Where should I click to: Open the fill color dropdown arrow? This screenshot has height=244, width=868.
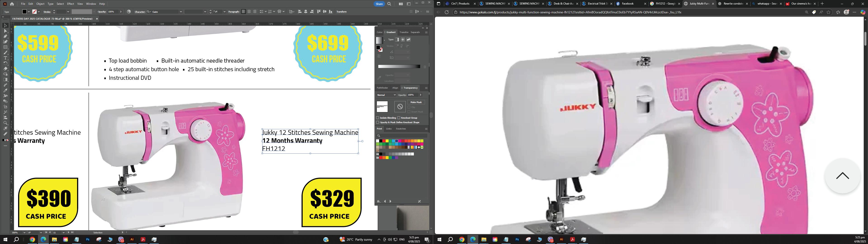tap(29, 12)
